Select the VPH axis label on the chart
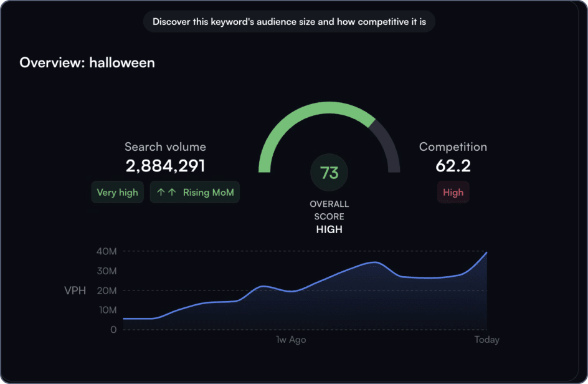 (75, 290)
